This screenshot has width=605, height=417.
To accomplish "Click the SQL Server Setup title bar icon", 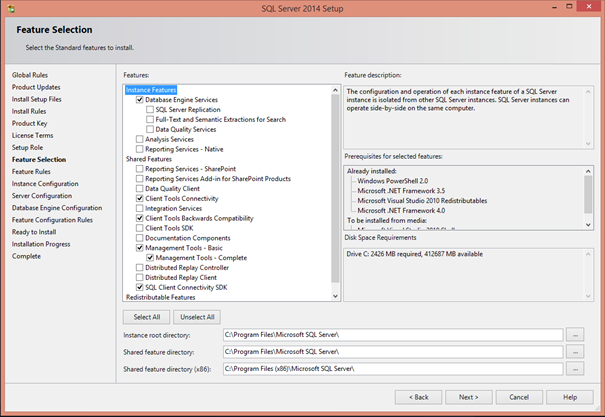I will 11,8.
